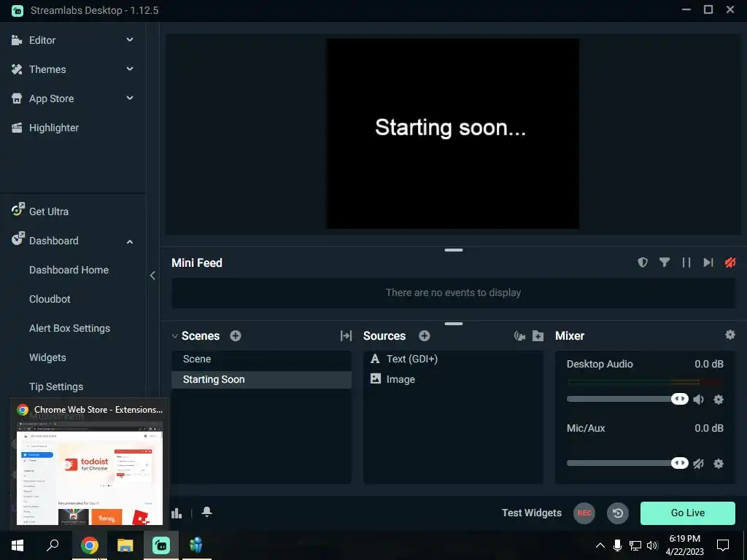Click the Chrome Web Store preview thumbnail

point(90,473)
